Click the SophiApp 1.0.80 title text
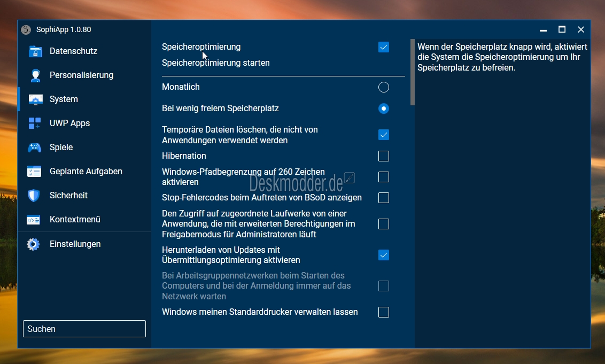605x364 pixels. tap(64, 30)
